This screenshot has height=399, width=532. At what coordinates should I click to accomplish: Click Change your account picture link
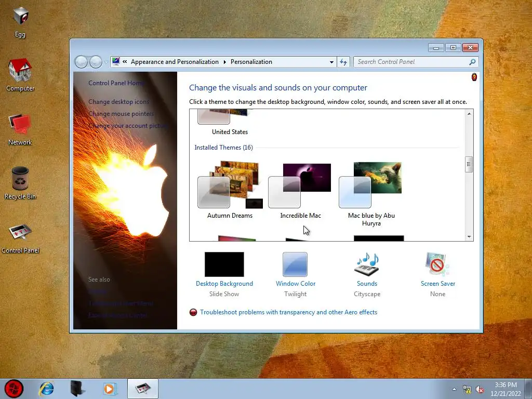(x=128, y=126)
